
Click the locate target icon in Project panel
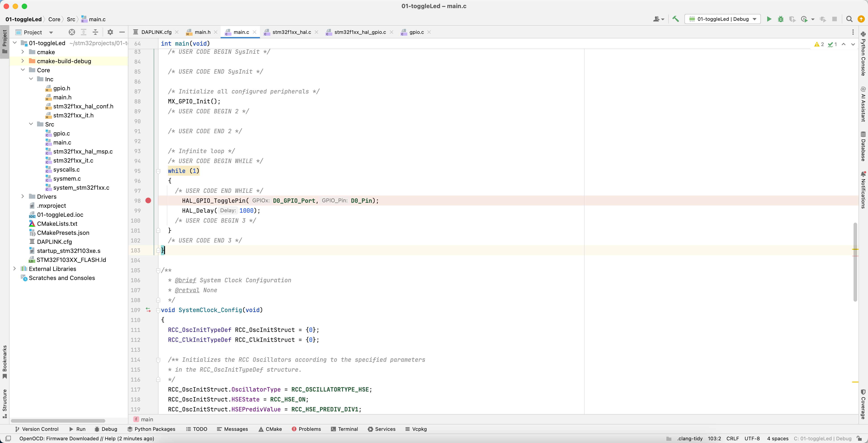pos(72,32)
